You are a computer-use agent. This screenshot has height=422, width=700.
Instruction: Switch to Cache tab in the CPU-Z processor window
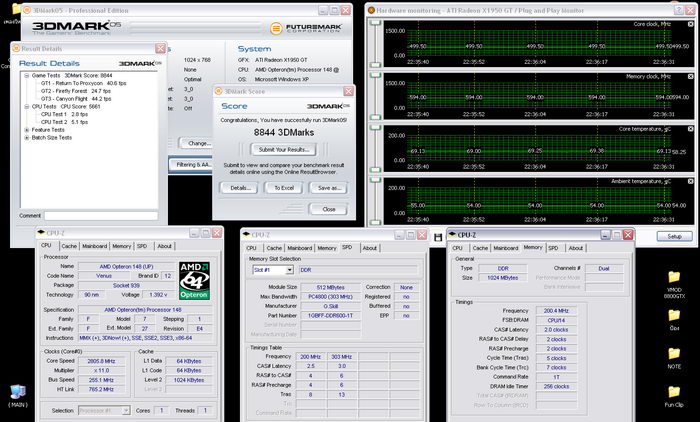point(69,246)
